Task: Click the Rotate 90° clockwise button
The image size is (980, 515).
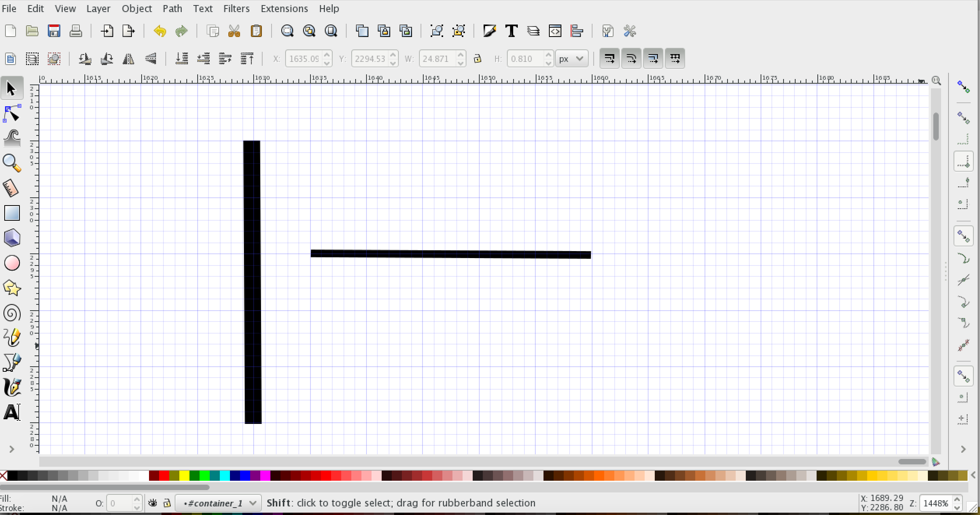Action: coord(107,59)
